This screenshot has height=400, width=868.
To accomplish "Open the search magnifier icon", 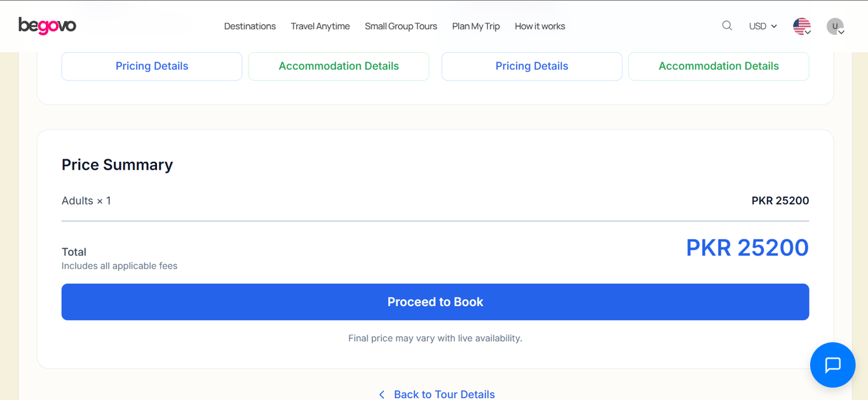I will point(727,26).
